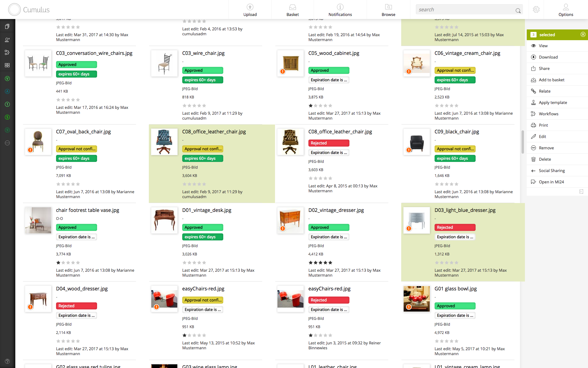Open the help question mark icon

(x=7, y=361)
